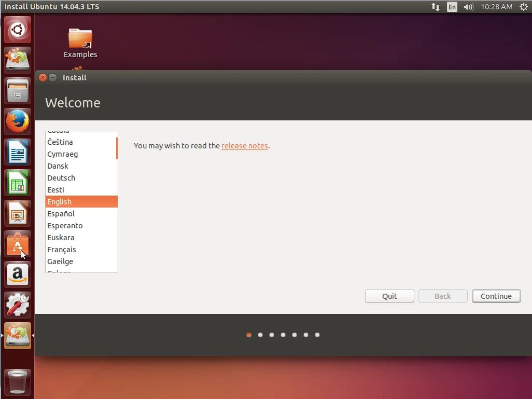The image size is (532, 399).
Task: Select Čeština in the language list
Action: coord(81,142)
